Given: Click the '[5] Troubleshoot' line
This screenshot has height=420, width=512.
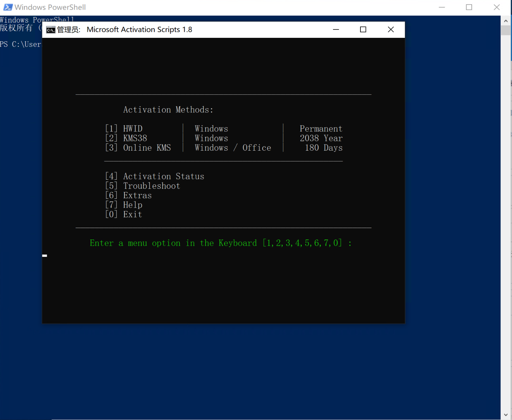Looking at the screenshot, I should pyautogui.click(x=143, y=186).
